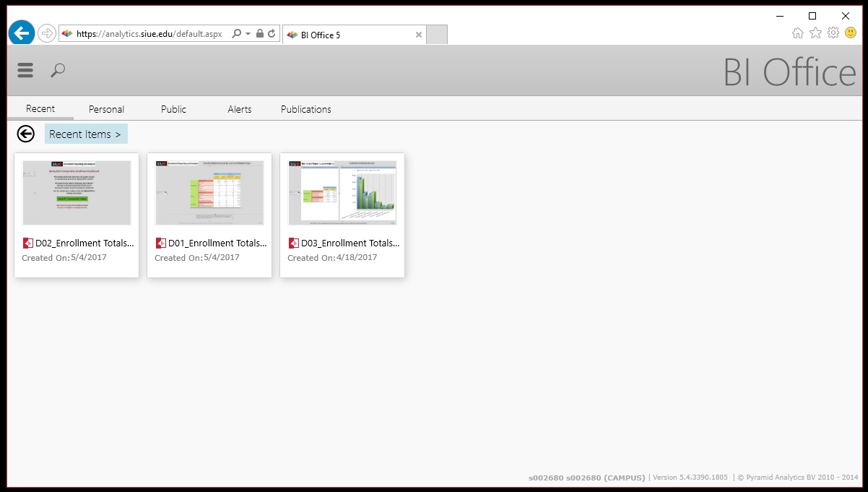Screen dimensions: 868x492
Task: Switch to the Public tab
Action: (x=173, y=109)
